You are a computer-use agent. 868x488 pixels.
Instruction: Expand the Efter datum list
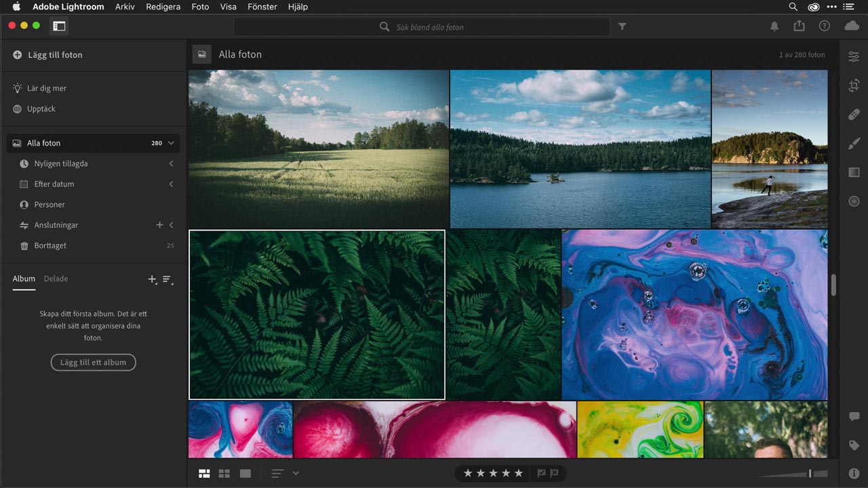click(171, 184)
